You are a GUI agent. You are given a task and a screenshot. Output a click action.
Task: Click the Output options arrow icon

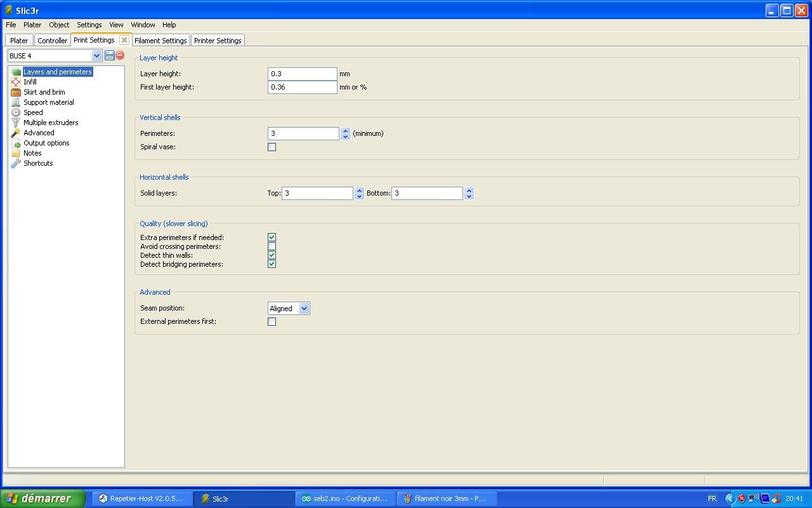point(16,143)
